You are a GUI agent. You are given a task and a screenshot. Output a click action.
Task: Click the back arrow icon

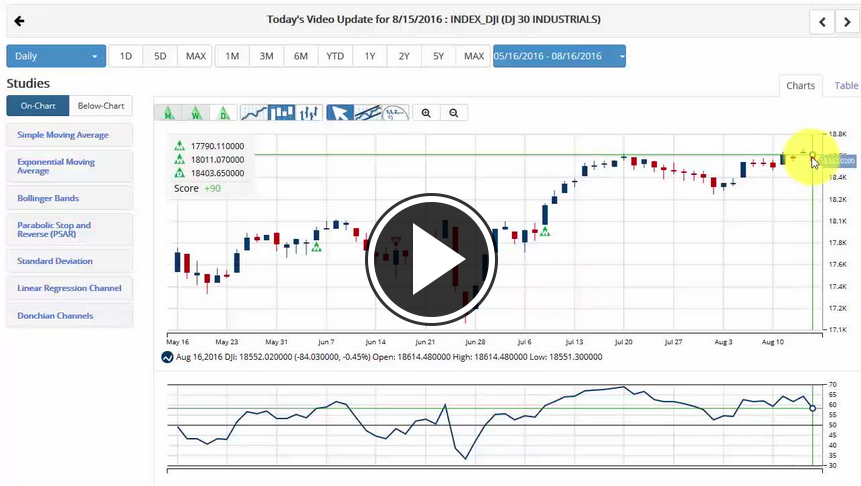coord(19,21)
